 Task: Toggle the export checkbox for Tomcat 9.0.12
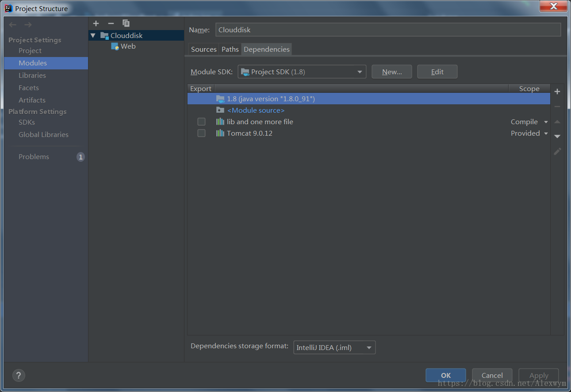(x=201, y=133)
